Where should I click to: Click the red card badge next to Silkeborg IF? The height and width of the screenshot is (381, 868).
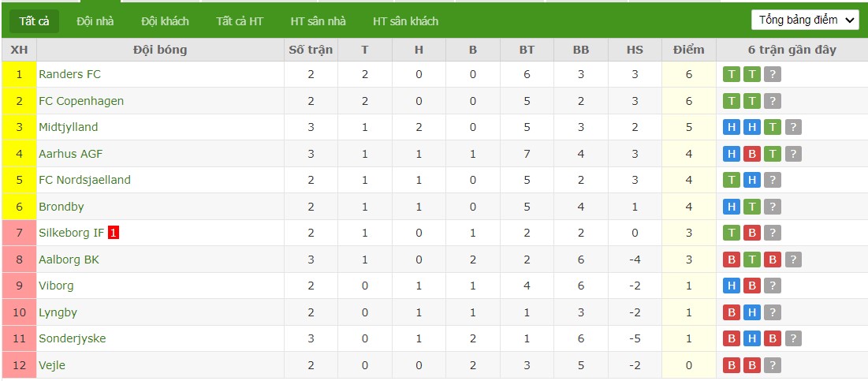point(114,233)
